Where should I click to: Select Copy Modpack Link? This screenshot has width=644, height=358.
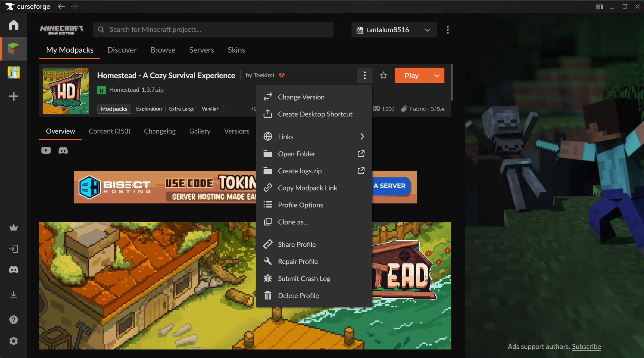coord(314,188)
